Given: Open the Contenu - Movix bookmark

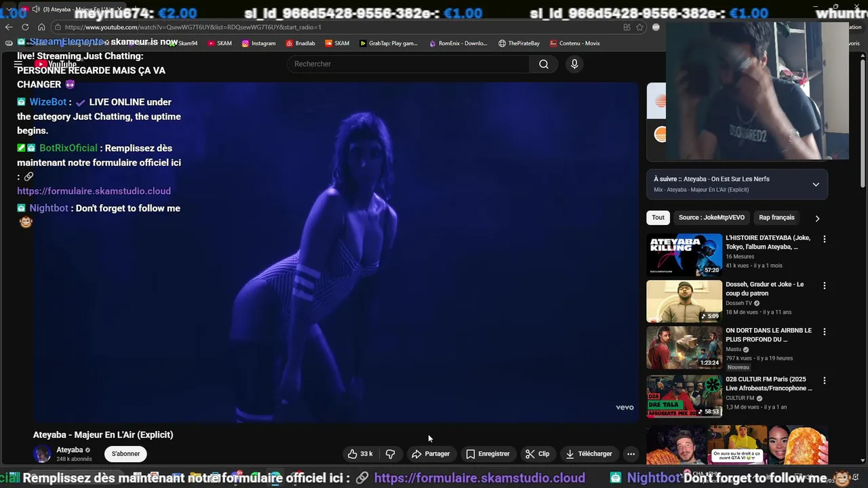Looking at the screenshot, I should point(574,43).
